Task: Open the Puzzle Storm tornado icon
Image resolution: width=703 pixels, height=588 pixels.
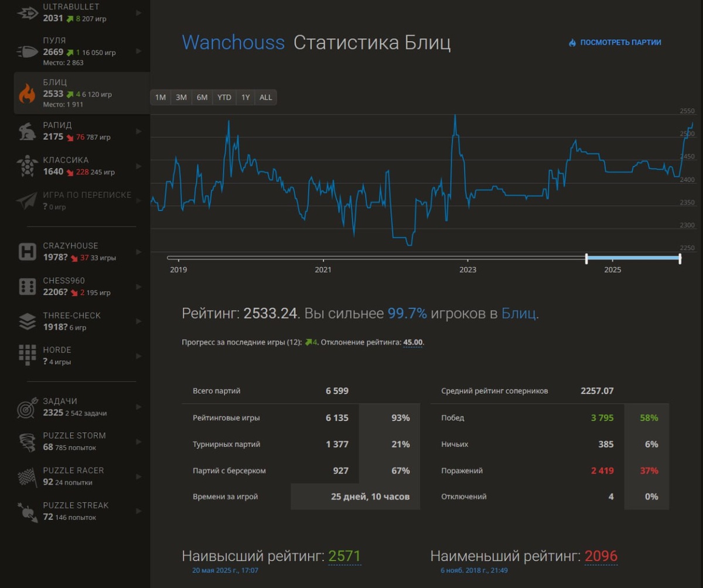Action: [x=27, y=442]
